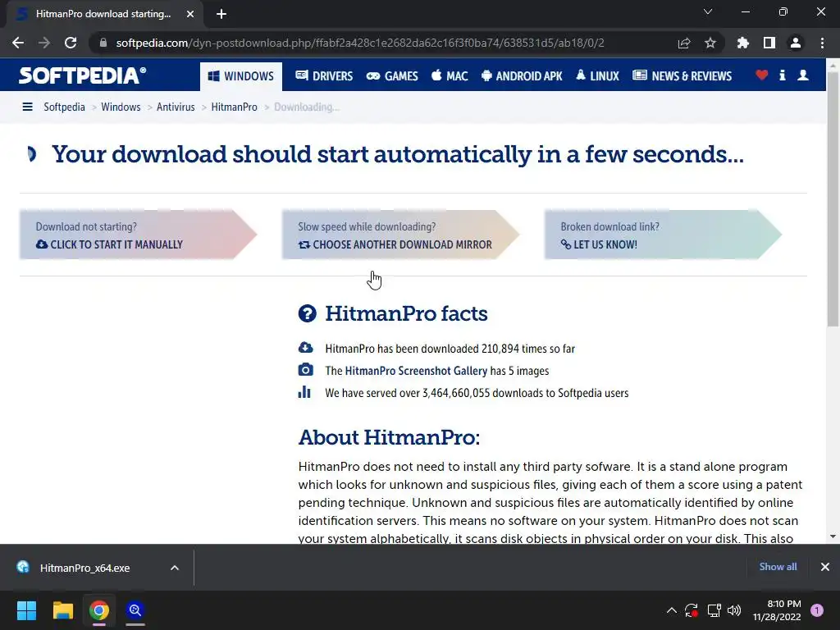This screenshot has height=630, width=840.
Task: Open the Windows breadcrumb link
Action: pos(121,107)
